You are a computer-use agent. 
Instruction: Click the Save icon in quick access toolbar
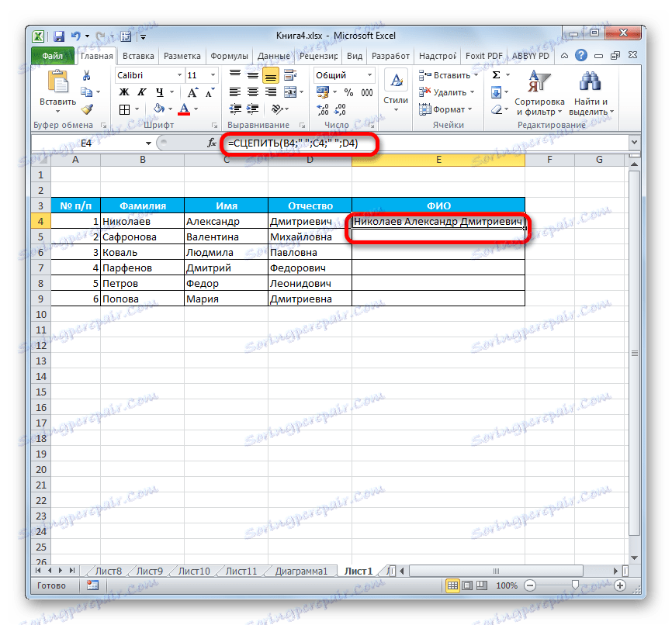59,36
